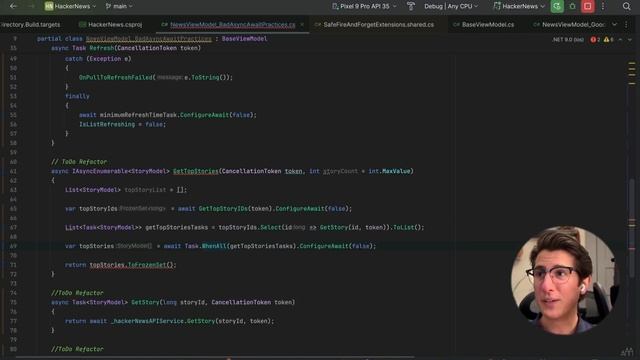This screenshot has width=640, height=360.
Task: Close the NewsViewModel_BadAsyncAwaitPractices.cs tab
Action: click(x=302, y=24)
